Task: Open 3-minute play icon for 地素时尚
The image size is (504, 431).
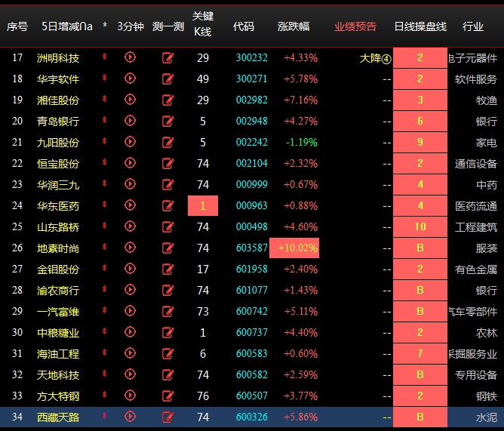Action: pos(131,248)
